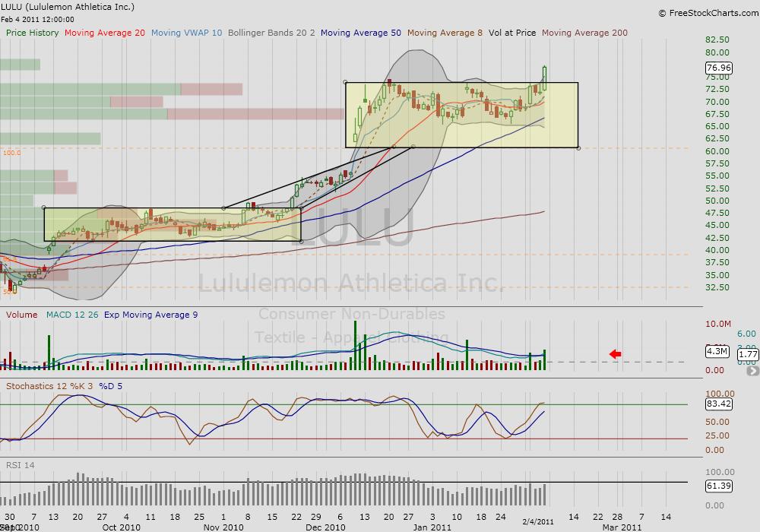This screenshot has height=532, width=760.
Task: Click the 2/4/2011 date marker
Action: coord(538,522)
